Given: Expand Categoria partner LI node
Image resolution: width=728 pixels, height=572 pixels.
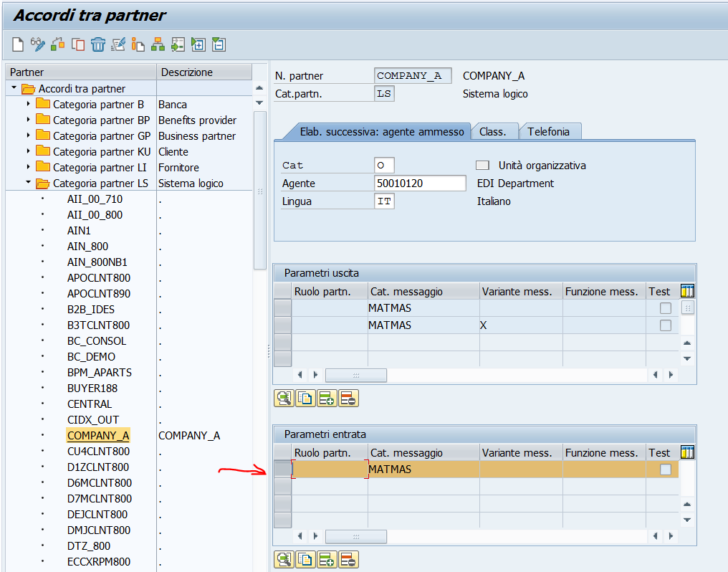Looking at the screenshot, I should coord(29,167).
